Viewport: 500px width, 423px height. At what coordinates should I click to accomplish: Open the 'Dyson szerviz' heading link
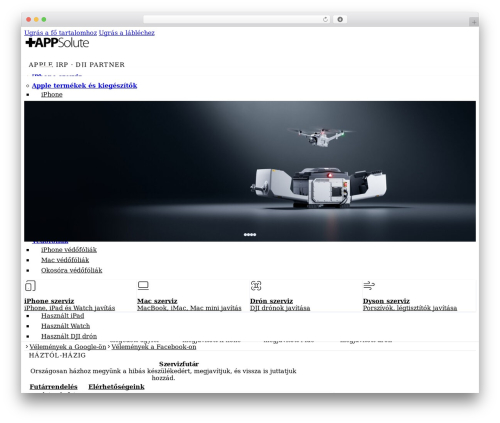386,301
